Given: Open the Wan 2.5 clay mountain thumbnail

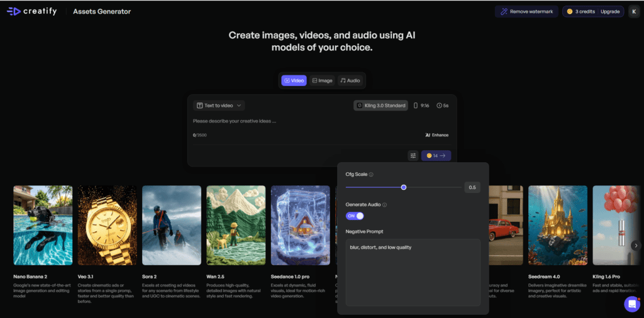Looking at the screenshot, I should click(236, 225).
